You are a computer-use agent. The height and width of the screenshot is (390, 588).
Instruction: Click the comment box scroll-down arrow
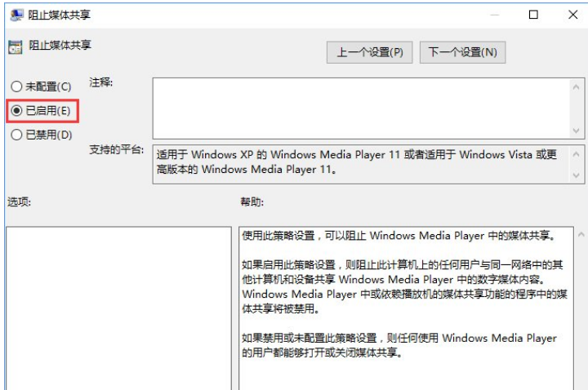coord(577,131)
